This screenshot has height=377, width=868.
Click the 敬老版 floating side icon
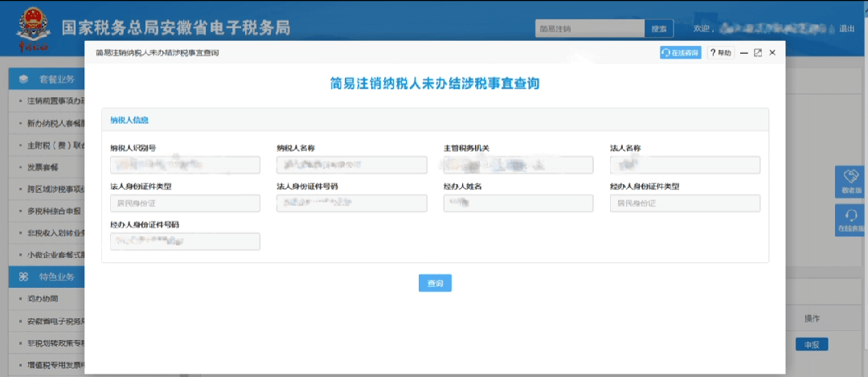tap(851, 182)
